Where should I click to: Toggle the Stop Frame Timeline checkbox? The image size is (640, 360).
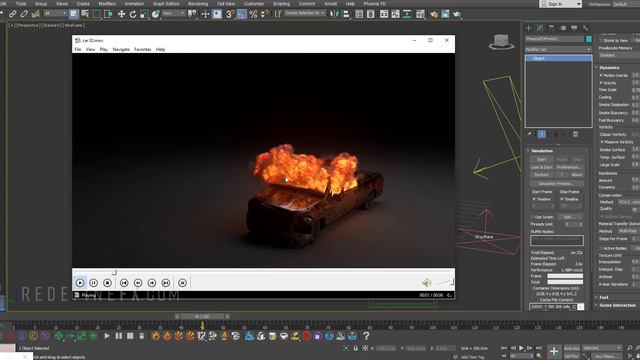[562, 199]
